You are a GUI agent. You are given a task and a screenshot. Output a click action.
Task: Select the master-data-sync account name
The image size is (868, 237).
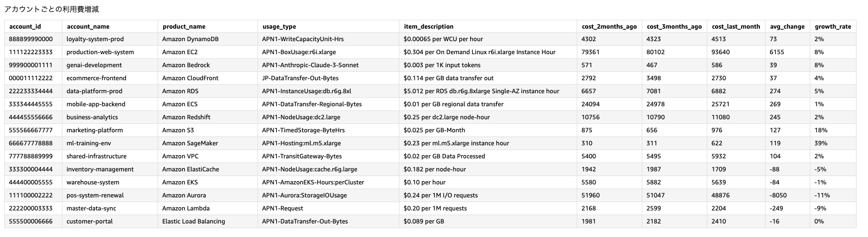coord(91,208)
